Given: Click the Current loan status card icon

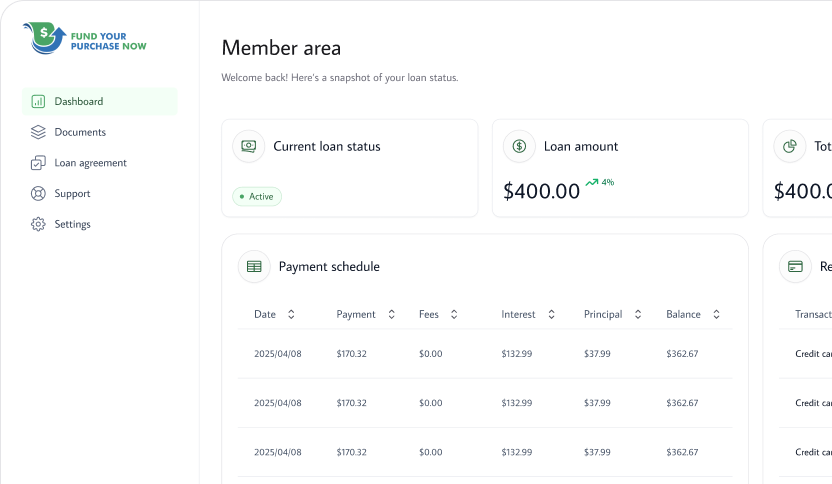Looking at the screenshot, I should click(x=249, y=146).
